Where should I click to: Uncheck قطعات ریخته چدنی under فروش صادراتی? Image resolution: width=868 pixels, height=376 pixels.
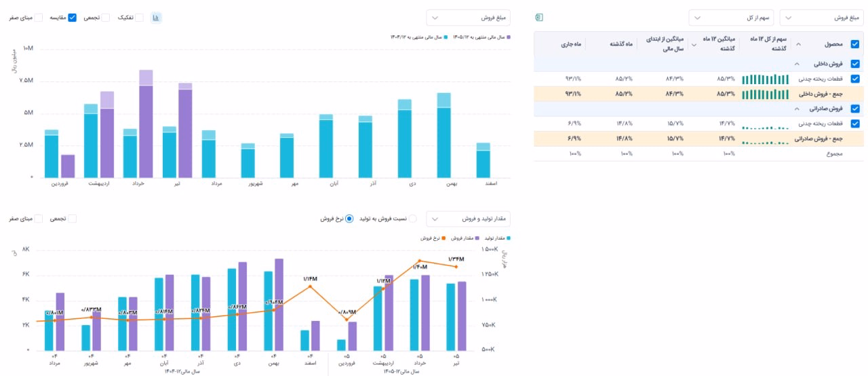click(855, 124)
